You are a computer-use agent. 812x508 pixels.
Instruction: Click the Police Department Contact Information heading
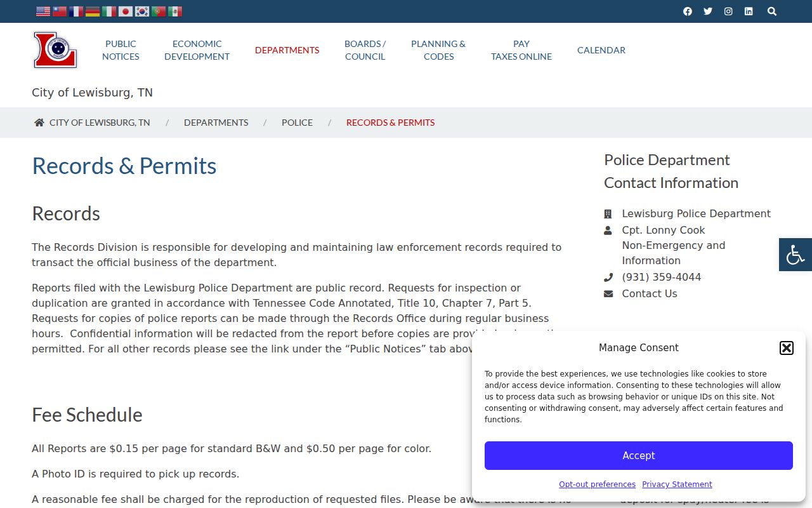671,171
